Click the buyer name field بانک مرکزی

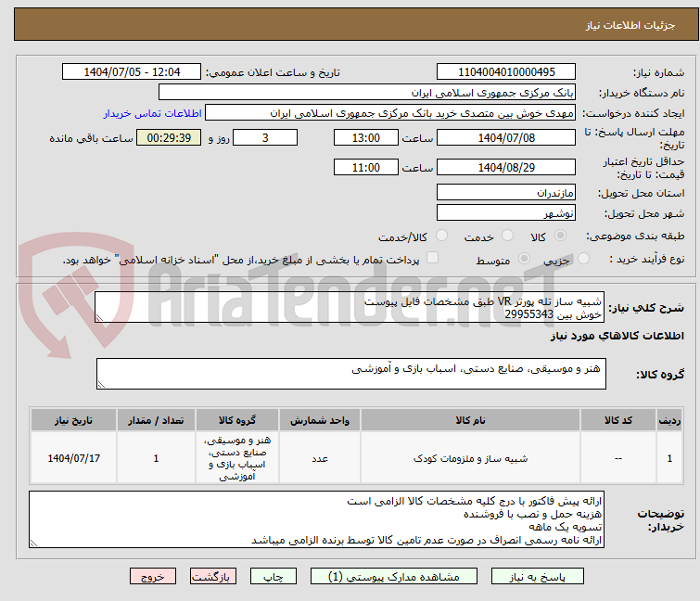click(x=367, y=93)
